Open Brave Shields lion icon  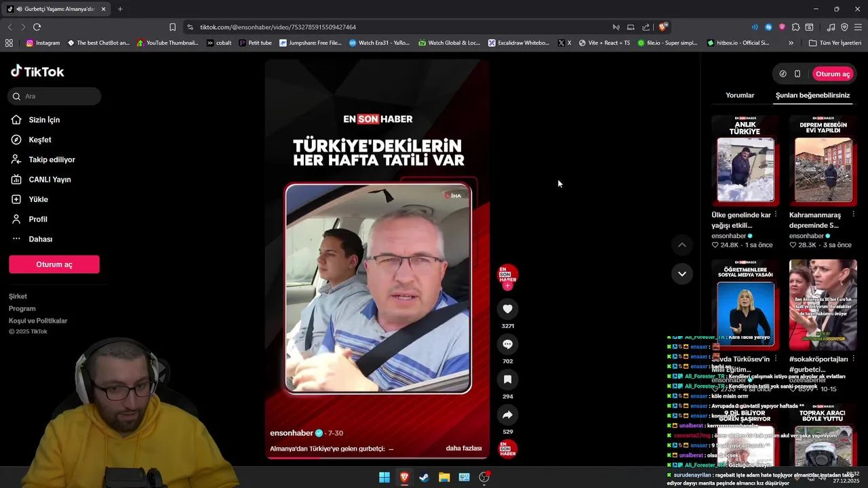click(663, 27)
